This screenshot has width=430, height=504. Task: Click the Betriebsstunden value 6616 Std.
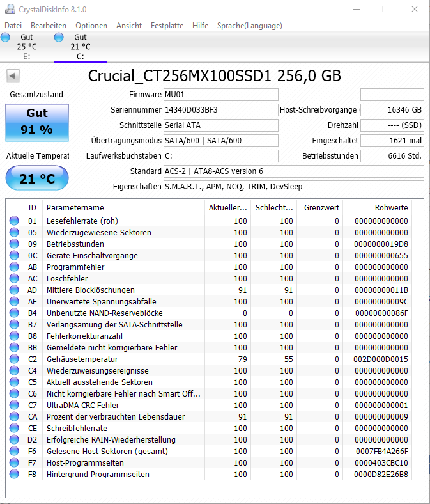pos(392,156)
